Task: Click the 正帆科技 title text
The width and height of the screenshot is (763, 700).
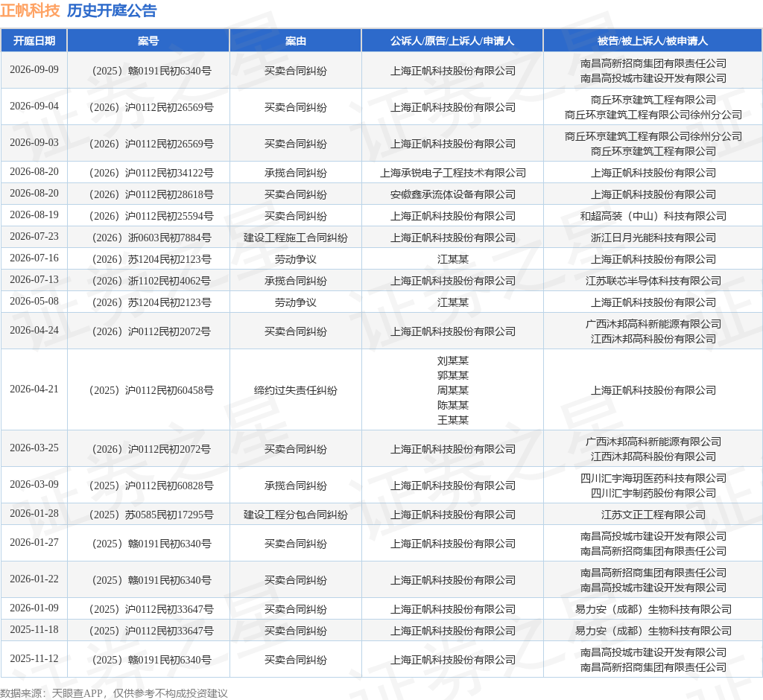Action: (30, 10)
